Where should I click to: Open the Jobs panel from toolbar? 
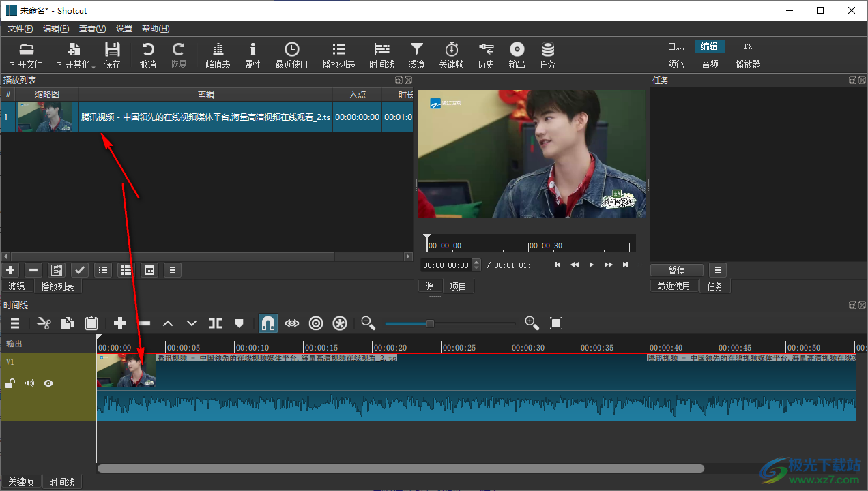(547, 55)
